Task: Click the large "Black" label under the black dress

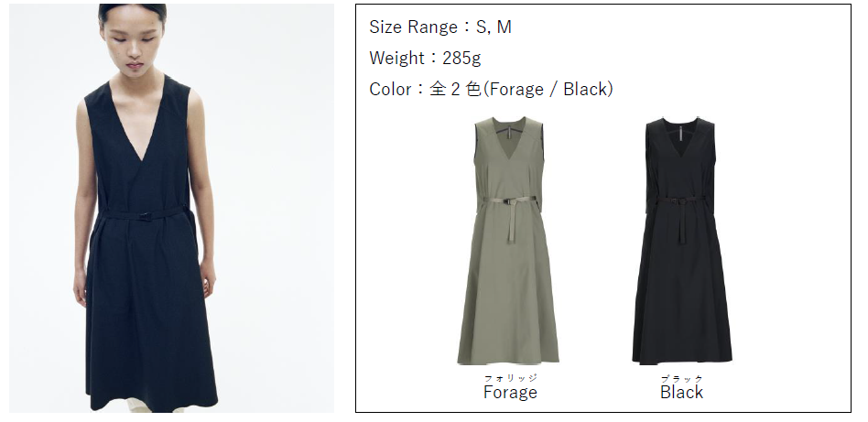Action: pos(681,392)
